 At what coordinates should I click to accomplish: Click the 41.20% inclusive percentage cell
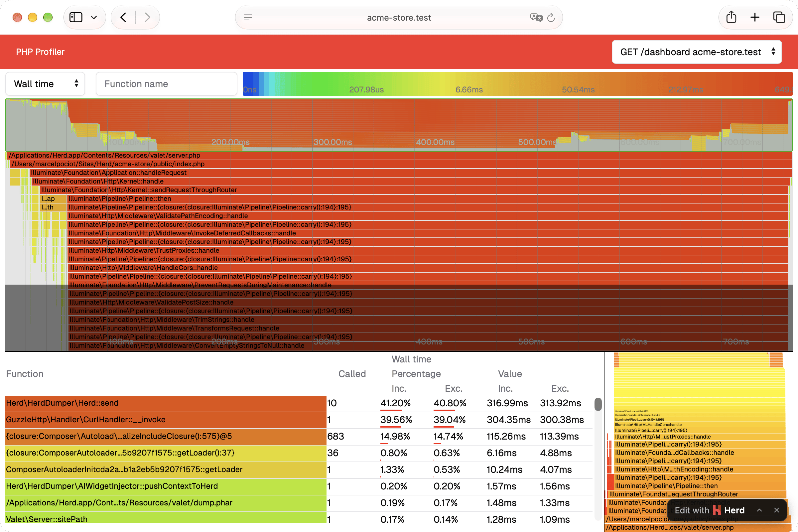click(x=395, y=403)
